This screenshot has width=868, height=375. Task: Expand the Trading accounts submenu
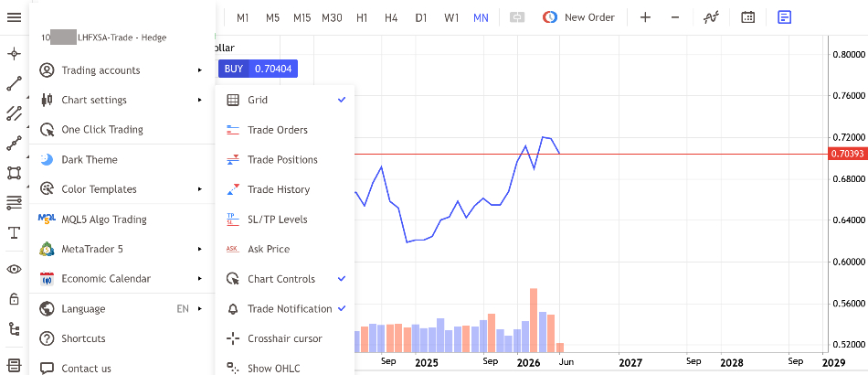[122, 70]
